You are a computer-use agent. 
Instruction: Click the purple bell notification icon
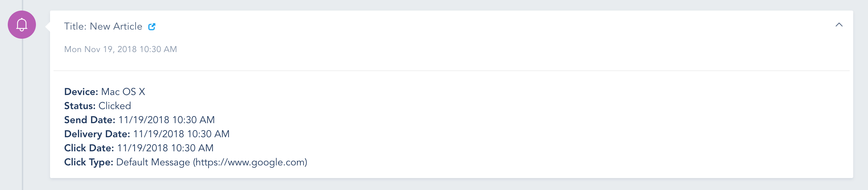pyautogui.click(x=22, y=25)
